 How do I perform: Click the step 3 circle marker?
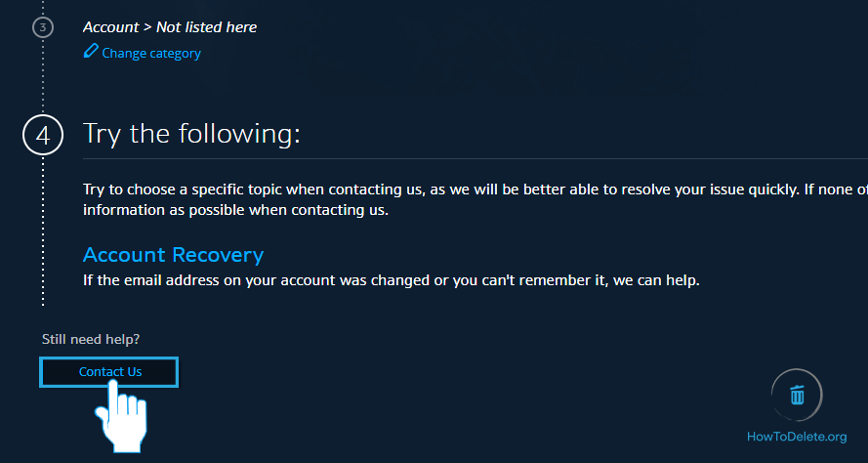pyautogui.click(x=42, y=27)
